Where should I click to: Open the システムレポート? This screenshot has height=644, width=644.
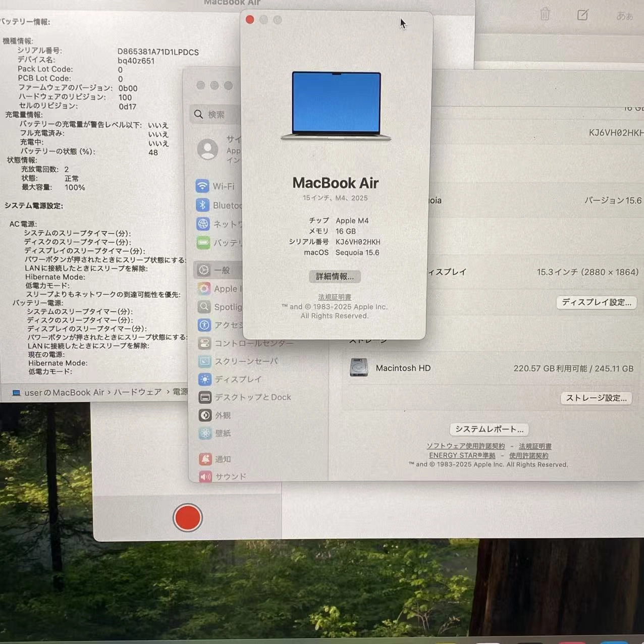488,429
